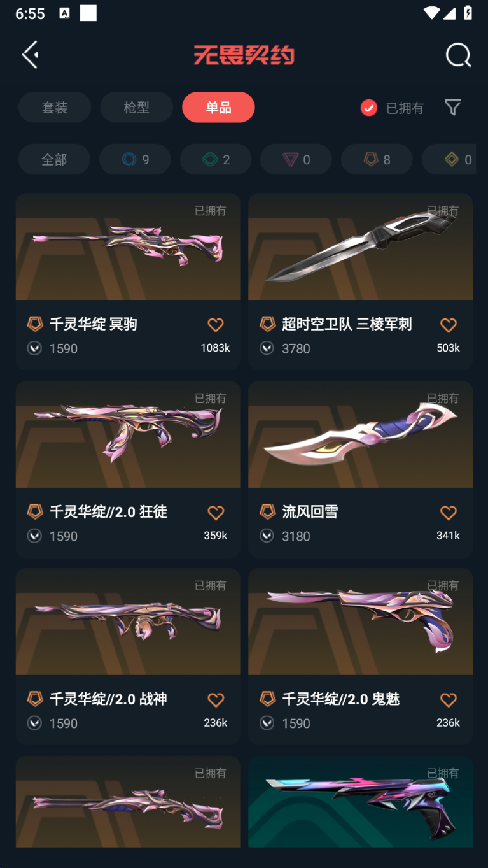The height and width of the screenshot is (868, 488).
Task: Open the funnel filter icon
Action: pos(452,108)
